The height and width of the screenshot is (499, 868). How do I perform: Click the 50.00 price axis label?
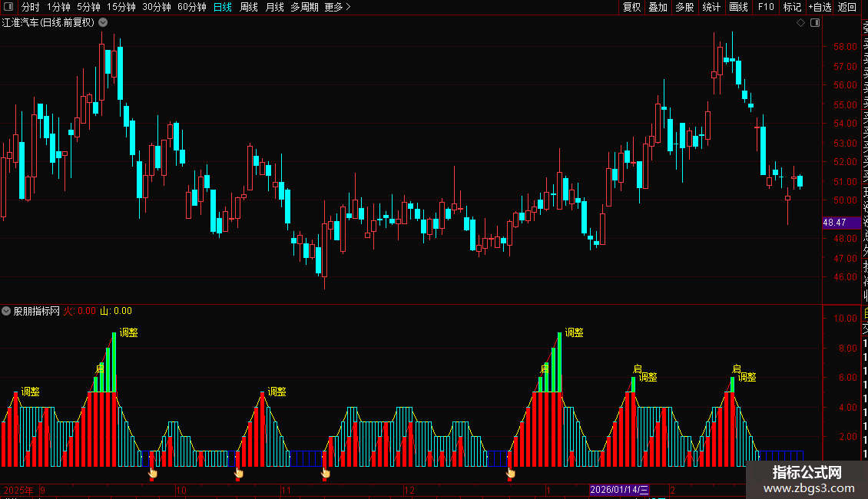(845, 200)
